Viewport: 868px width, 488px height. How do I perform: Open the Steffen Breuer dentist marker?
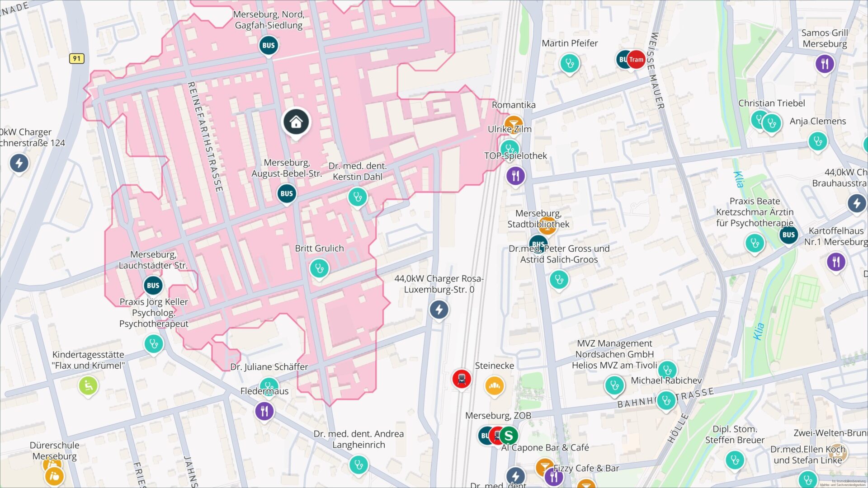pyautogui.click(x=735, y=461)
